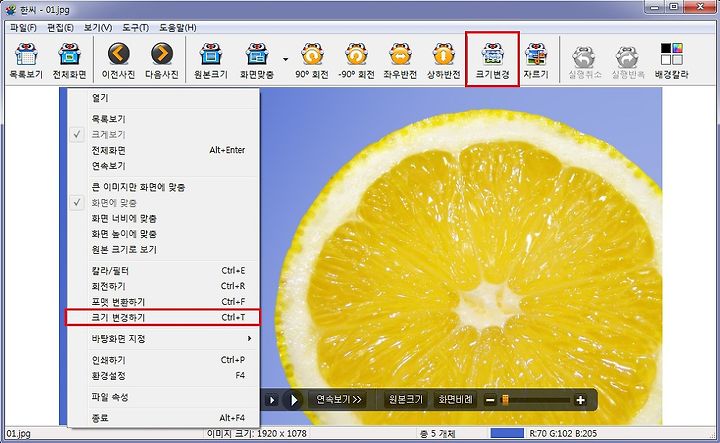This screenshot has height=443, width=720.
Task: Click the R:70 G:102 B:205 status text
Action: click(562, 433)
